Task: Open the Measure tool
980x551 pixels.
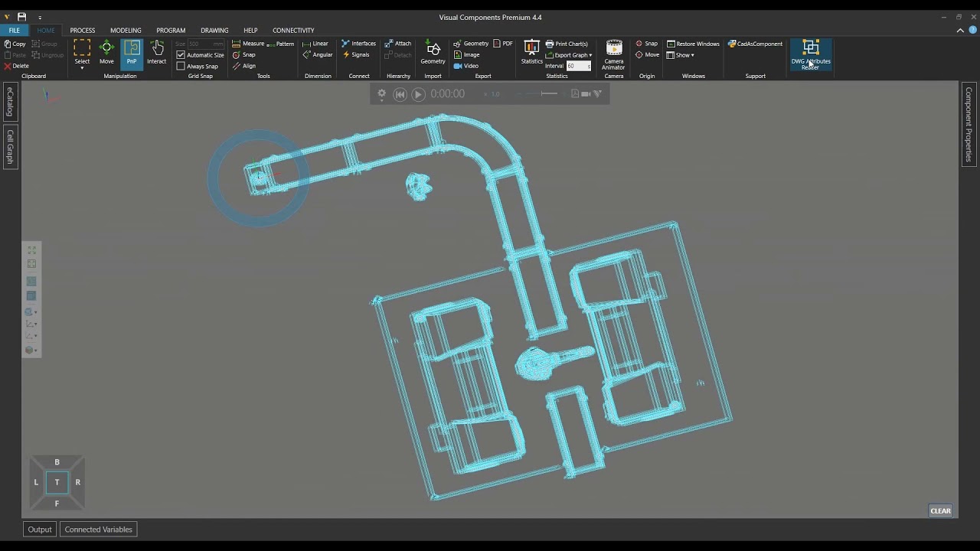Action: (x=248, y=44)
